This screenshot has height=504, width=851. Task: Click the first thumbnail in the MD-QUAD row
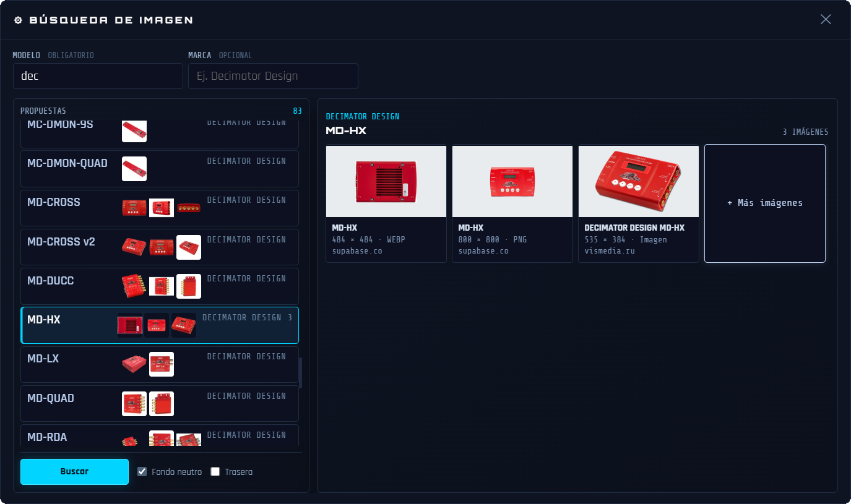coord(134,404)
